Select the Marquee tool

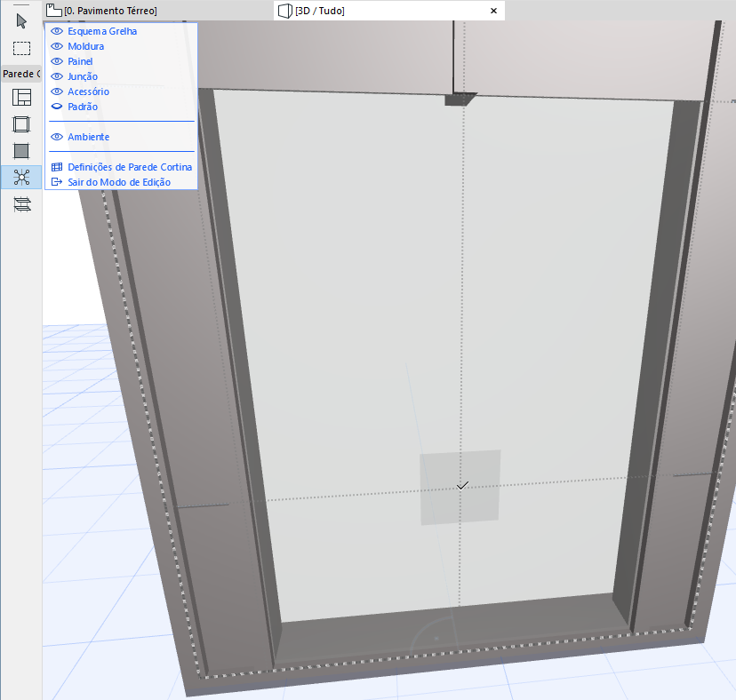pyautogui.click(x=21, y=48)
